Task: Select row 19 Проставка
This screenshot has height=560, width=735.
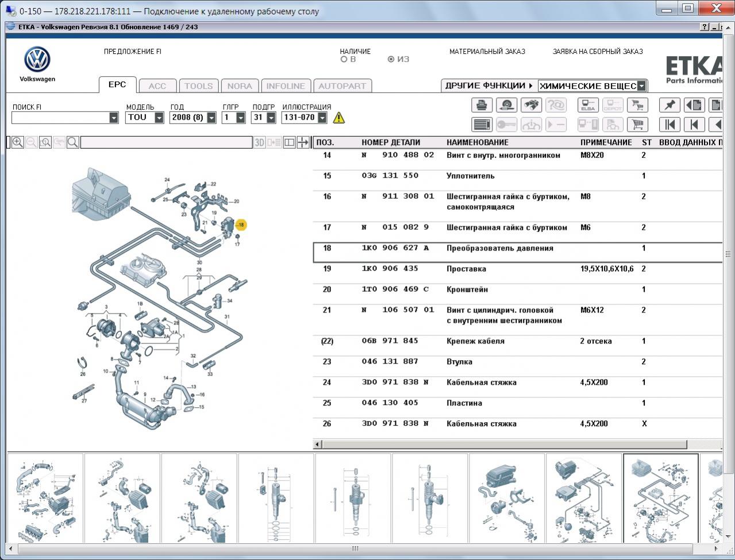Action: click(x=517, y=273)
